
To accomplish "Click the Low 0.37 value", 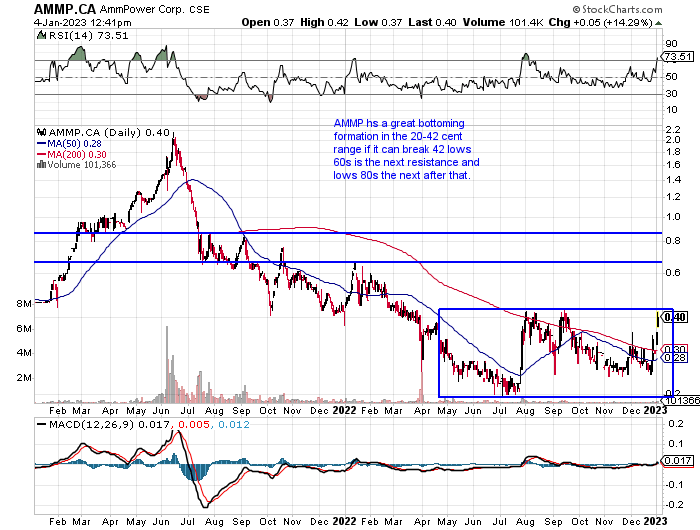I will [378, 22].
